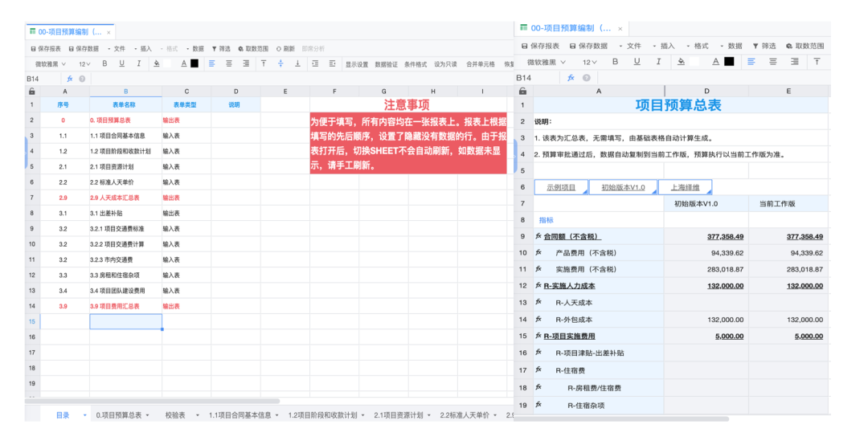Save report with 保存报表 in left window
Viewport: 868px width, 445px height.
point(46,49)
